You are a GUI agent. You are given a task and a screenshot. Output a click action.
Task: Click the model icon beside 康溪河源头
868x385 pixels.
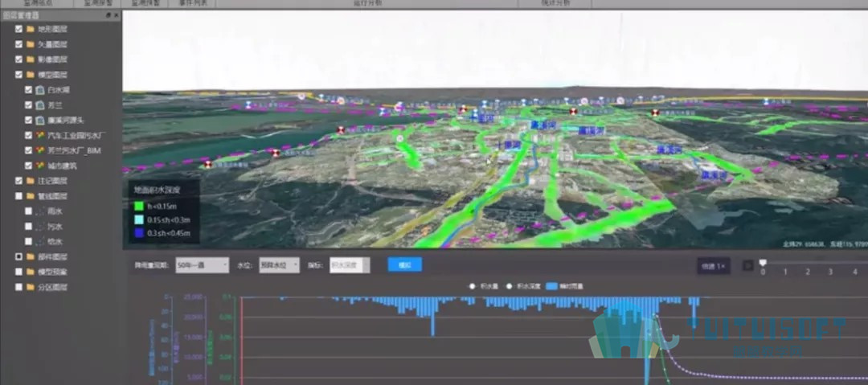click(x=40, y=121)
